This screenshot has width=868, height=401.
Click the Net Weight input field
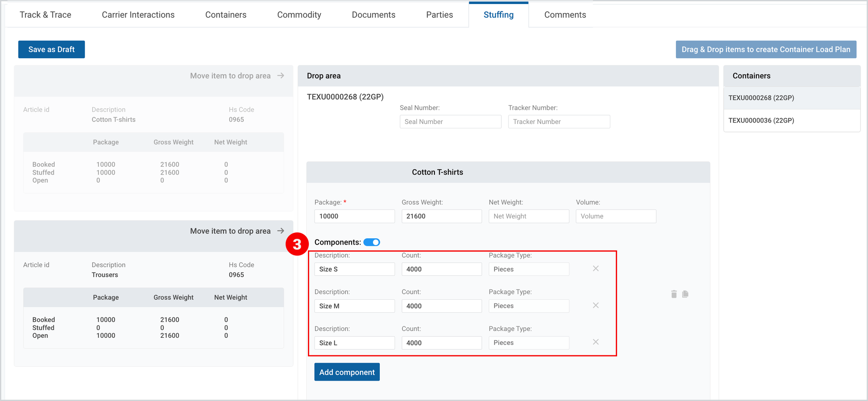[529, 216]
